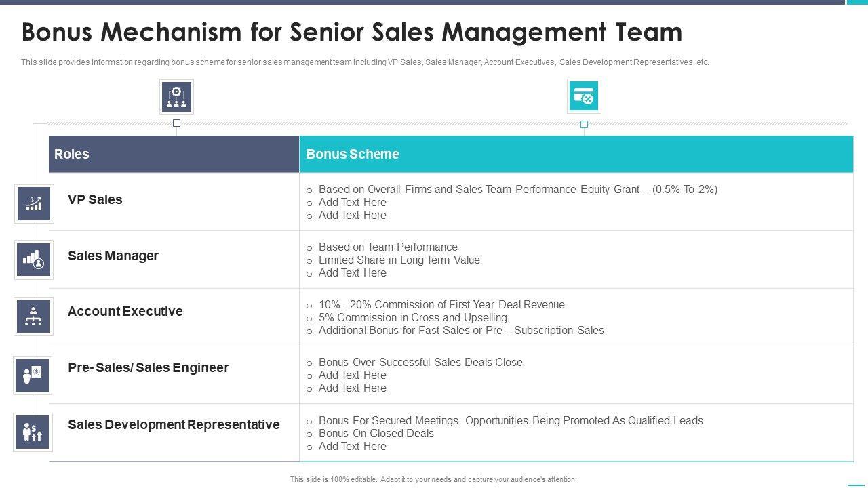Select the Sales Manager bar chart icon
868x488 pixels.
pyautogui.click(x=33, y=260)
